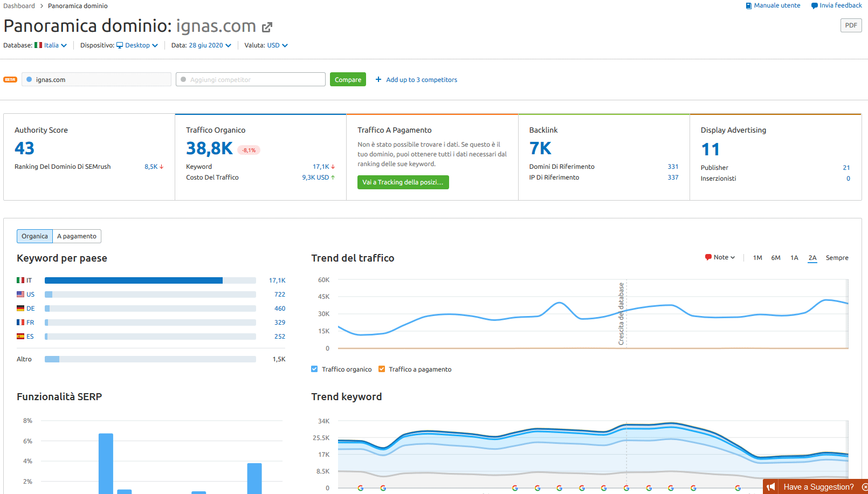Click the IT keyword progress bar

[150, 280]
